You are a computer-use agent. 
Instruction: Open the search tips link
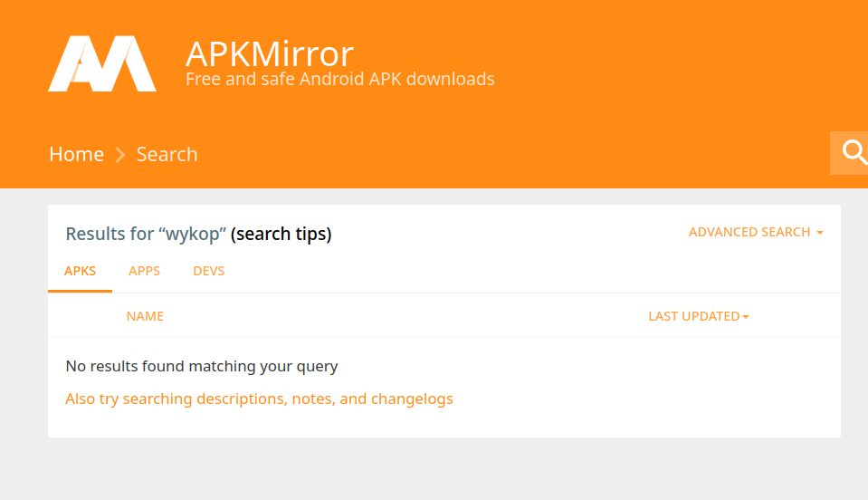(x=281, y=234)
